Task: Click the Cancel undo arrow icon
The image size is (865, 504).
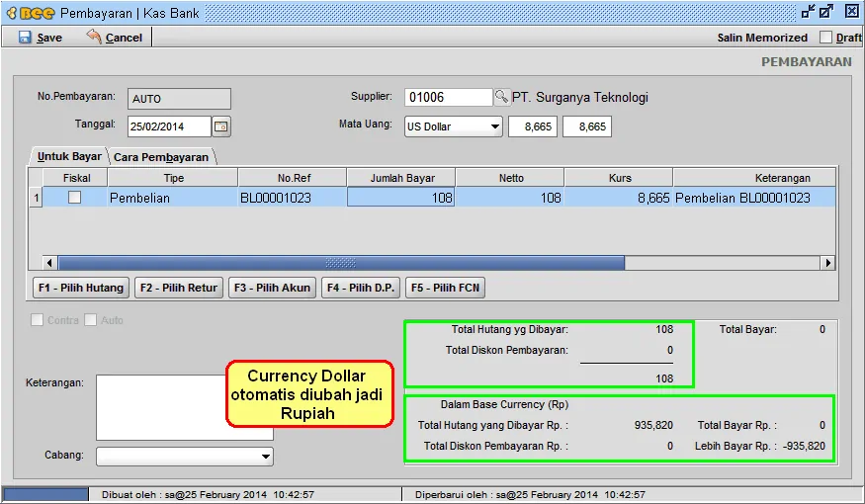Action: pyautogui.click(x=94, y=37)
